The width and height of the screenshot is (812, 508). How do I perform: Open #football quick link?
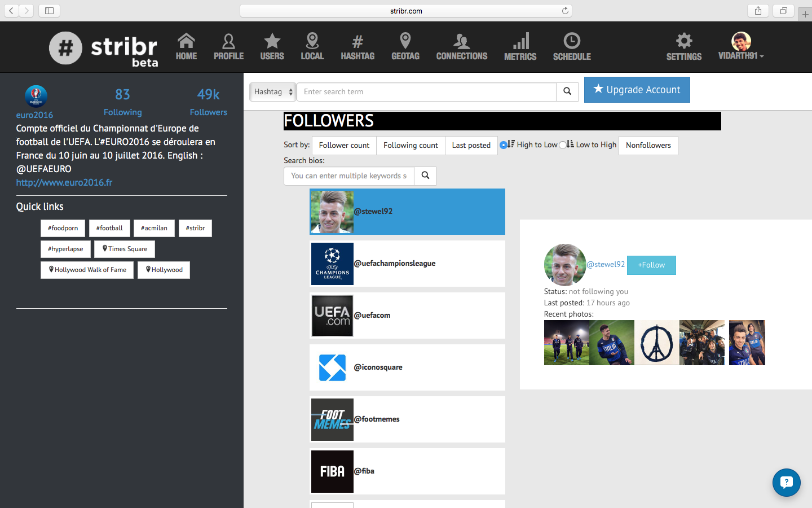point(109,228)
